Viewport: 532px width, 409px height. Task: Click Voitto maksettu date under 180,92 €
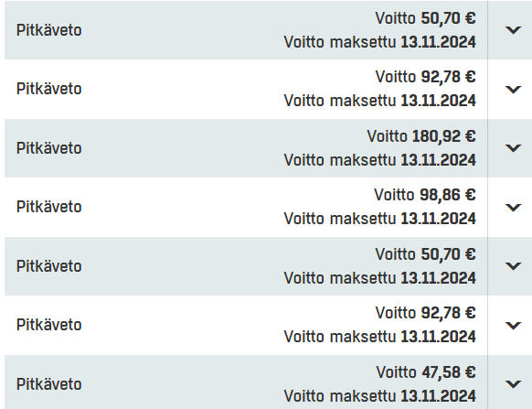point(379,160)
